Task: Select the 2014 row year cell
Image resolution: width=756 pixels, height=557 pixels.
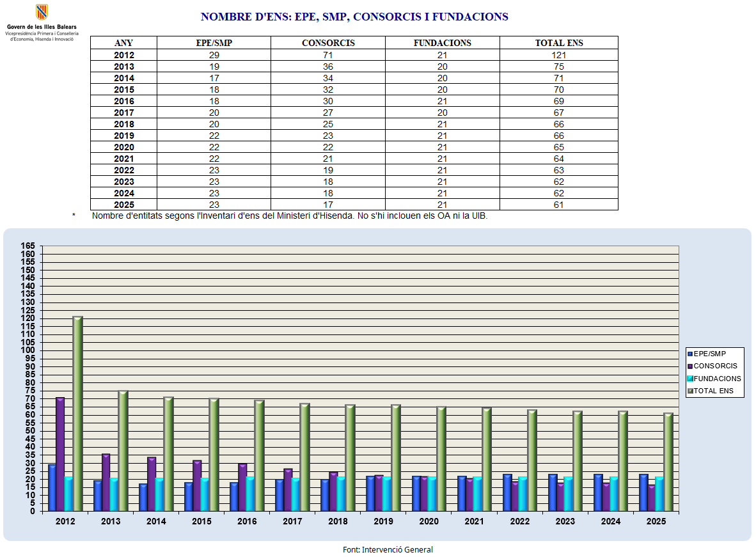Action: 124,78
